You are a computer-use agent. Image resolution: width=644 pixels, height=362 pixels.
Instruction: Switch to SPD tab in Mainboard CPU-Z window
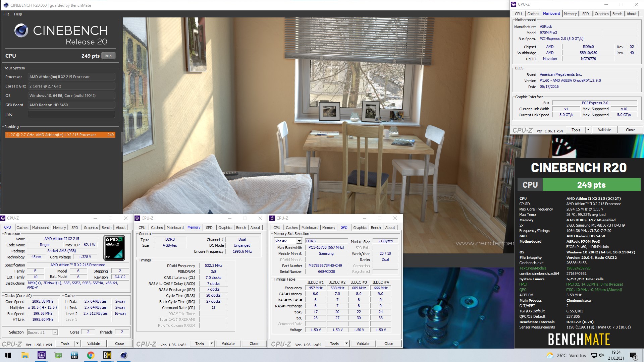click(585, 14)
